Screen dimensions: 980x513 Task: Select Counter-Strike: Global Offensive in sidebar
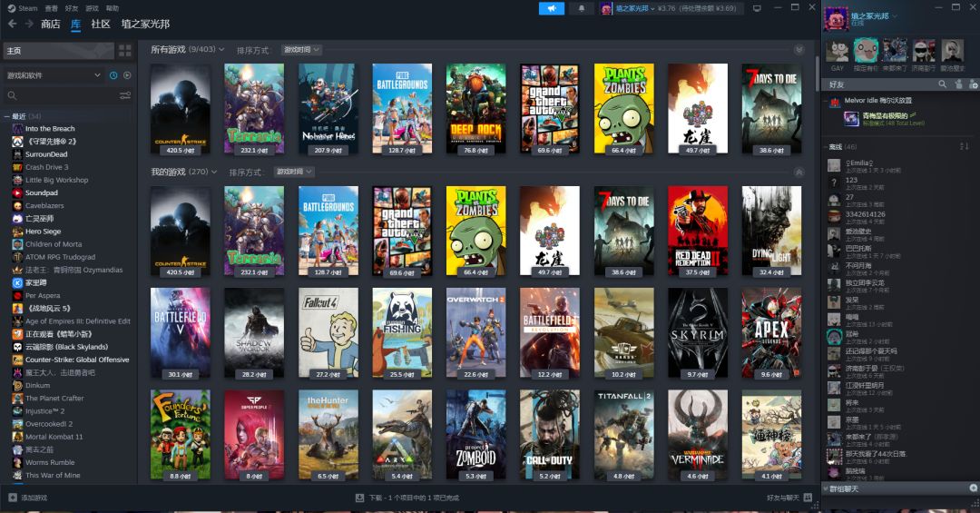[77, 360]
